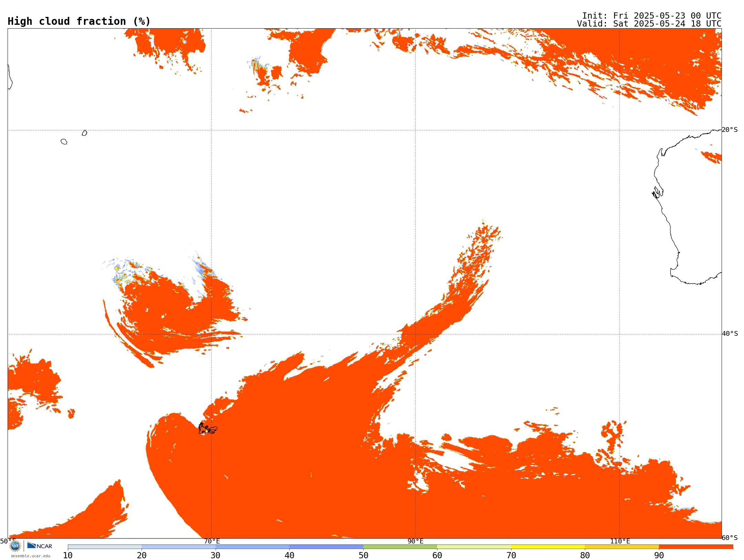Click the 30-40 blue colorbar segment
Viewport: 744px width, 560px height.
click(x=252, y=547)
